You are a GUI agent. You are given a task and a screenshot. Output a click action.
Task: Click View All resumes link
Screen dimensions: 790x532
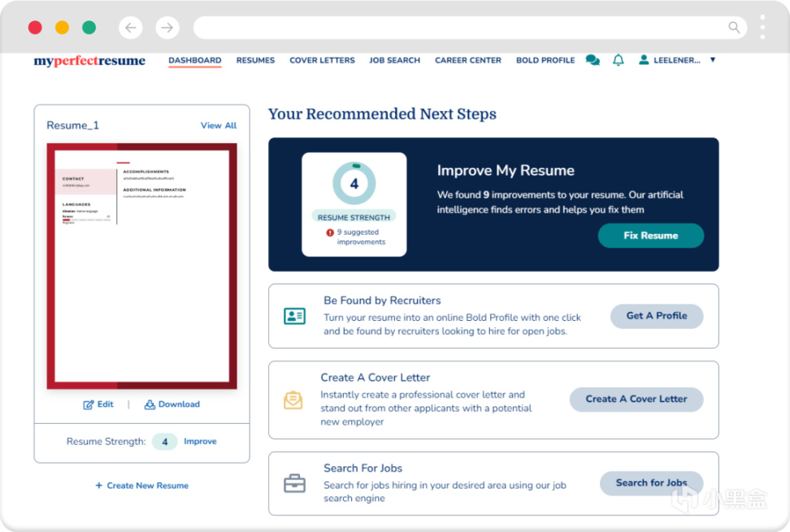219,125
